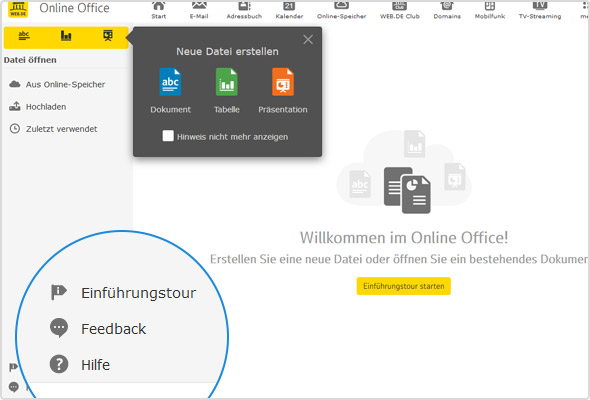This screenshot has height=400, width=590.
Task: Click Willkommen im Online Office! text
Action: [404, 238]
